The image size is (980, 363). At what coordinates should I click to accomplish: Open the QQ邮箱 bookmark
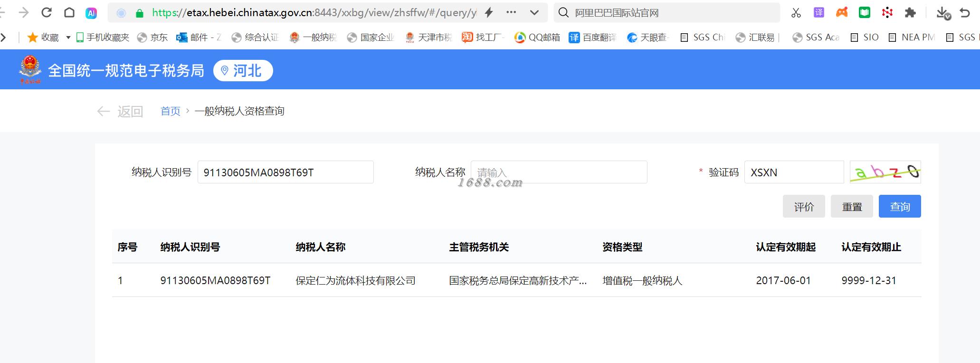[x=537, y=37]
